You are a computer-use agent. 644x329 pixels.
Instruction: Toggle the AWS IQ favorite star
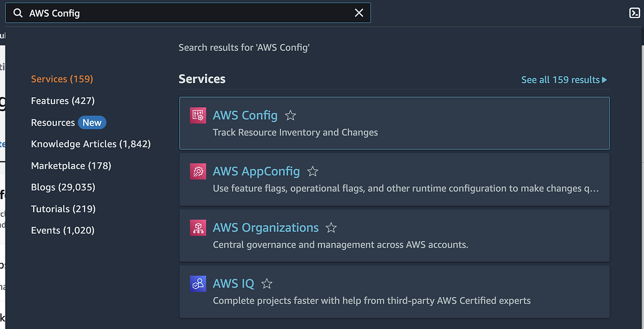[x=267, y=284]
